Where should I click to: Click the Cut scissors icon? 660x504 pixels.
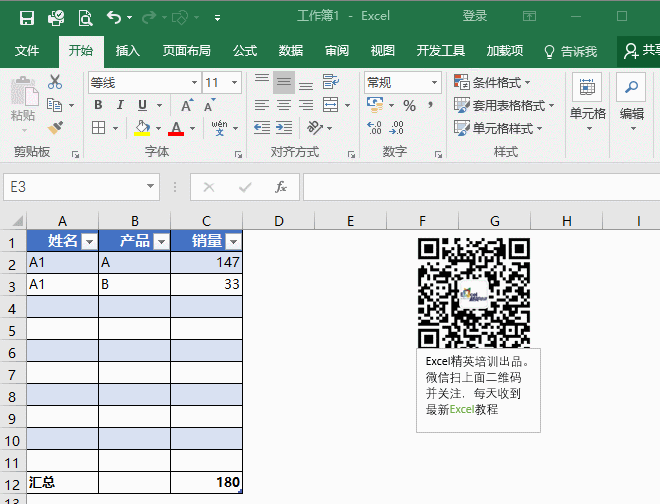[x=55, y=82]
